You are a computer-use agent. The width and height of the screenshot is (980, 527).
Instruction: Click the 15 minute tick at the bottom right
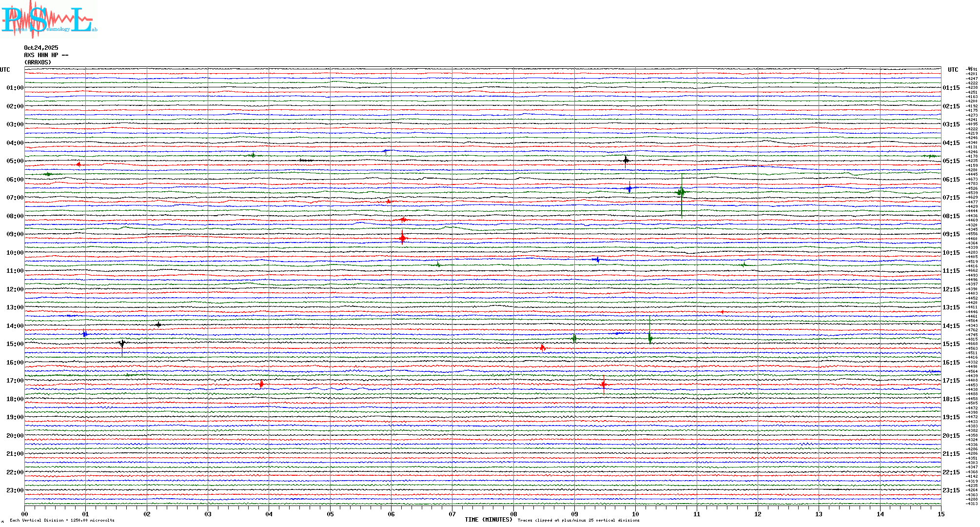(x=941, y=514)
